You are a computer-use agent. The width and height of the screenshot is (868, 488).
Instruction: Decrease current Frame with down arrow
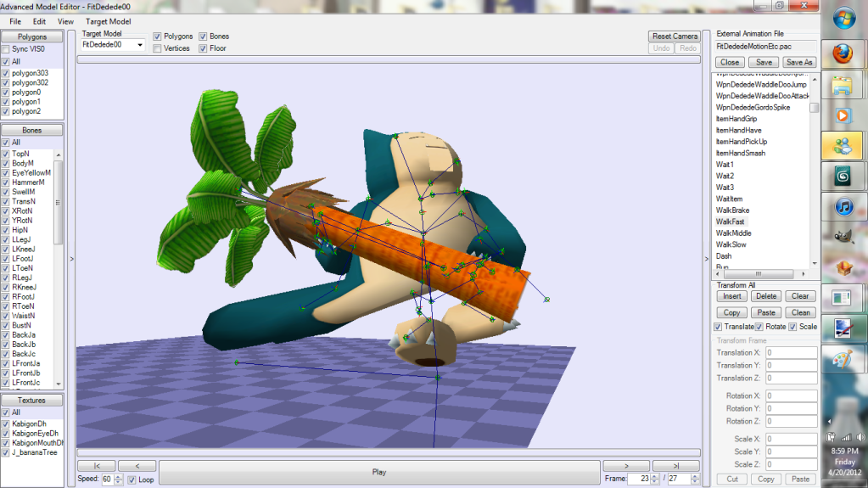tap(654, 481)
